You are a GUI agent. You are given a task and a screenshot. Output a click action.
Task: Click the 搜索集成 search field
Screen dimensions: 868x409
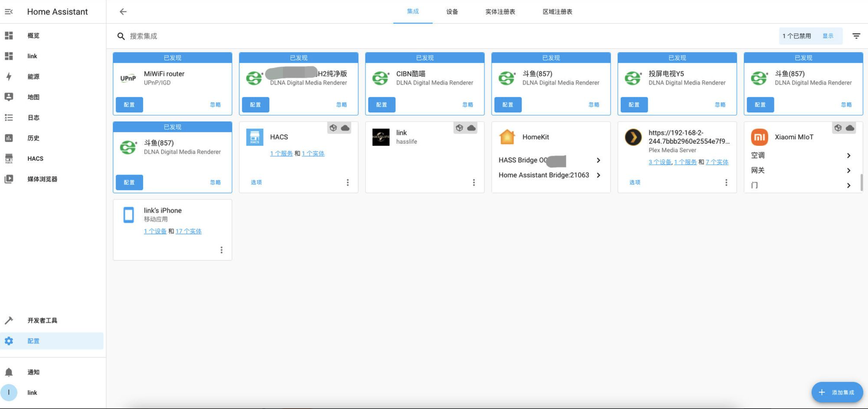(x=445, y=36)
